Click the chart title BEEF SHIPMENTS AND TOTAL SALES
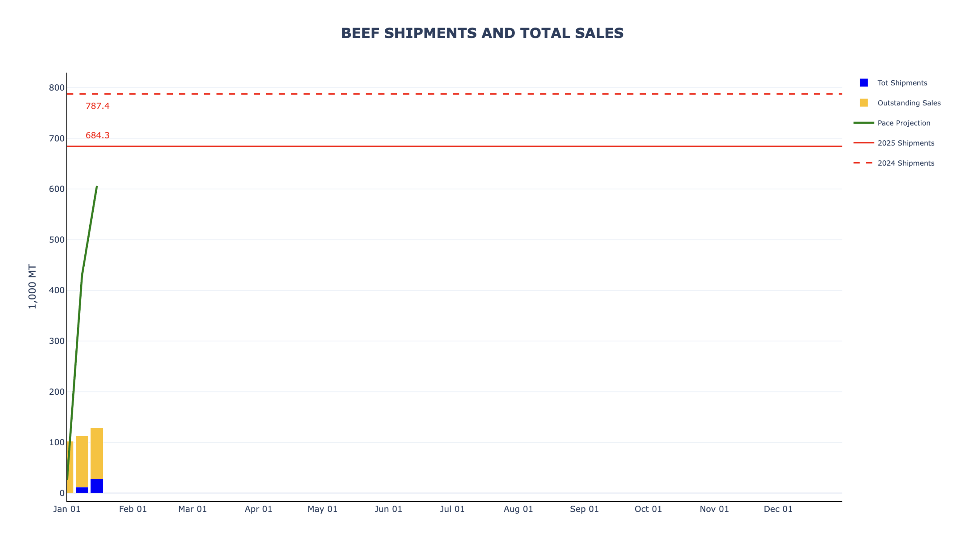The height and width of the screenshot is (560, 964). 482,33
